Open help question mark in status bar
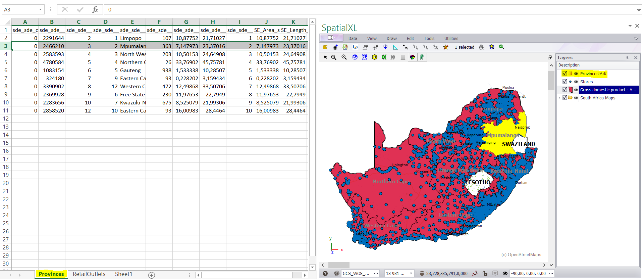Screen dimensions: 644x279 pyautogui.click(x=325, y=273)
